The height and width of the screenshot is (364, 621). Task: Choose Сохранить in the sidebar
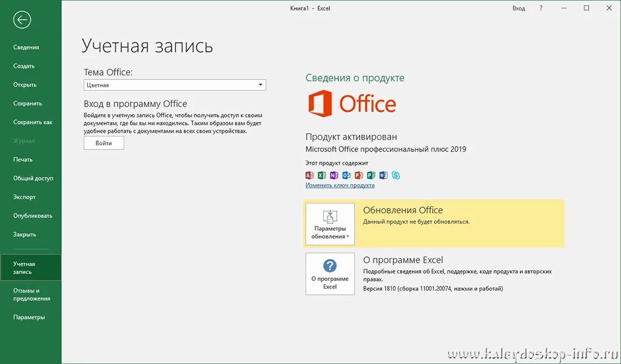[x=27, y=104]
